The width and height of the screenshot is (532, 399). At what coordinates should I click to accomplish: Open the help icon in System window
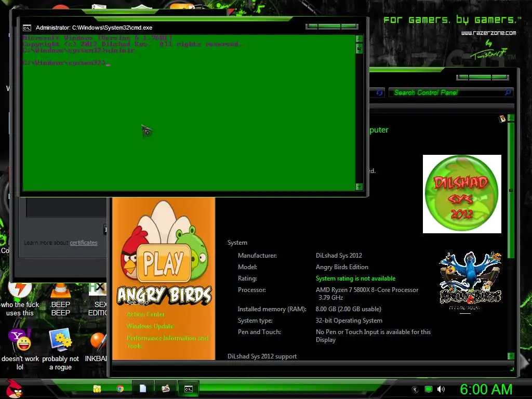point(502,118)
